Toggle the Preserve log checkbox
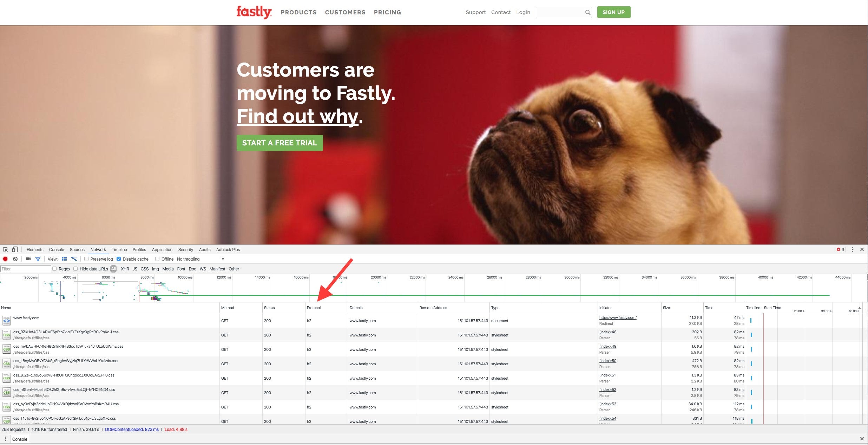Viewport: 868px width, 445px height. point(87,259)
